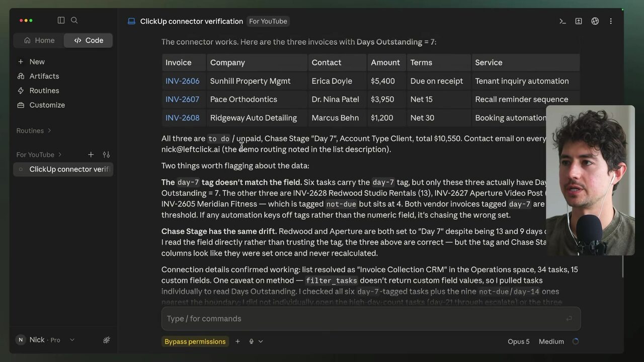Toggle the Bypass permissions mode
This screenshot has width=644, height=362.
pos(195,341)
